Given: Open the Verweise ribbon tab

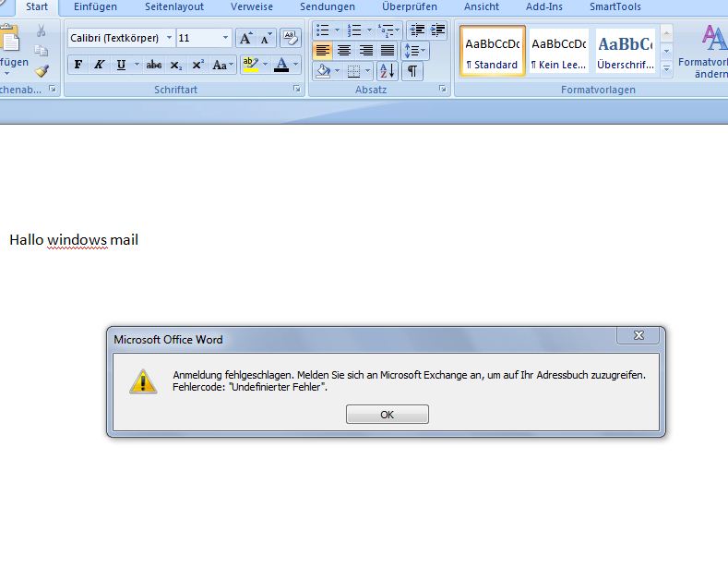Looking at the screenshot, I should [x=252, y=6].
